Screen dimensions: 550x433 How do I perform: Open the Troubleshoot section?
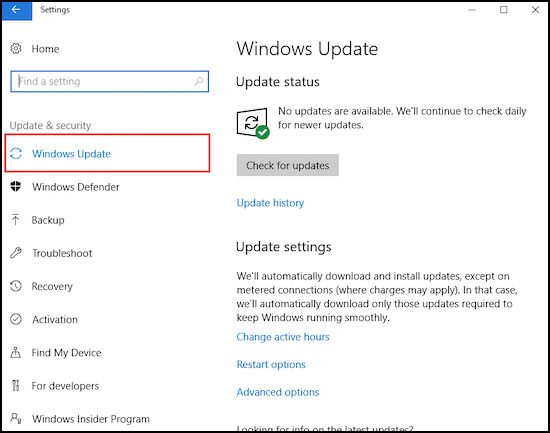[x=62, y=253]
